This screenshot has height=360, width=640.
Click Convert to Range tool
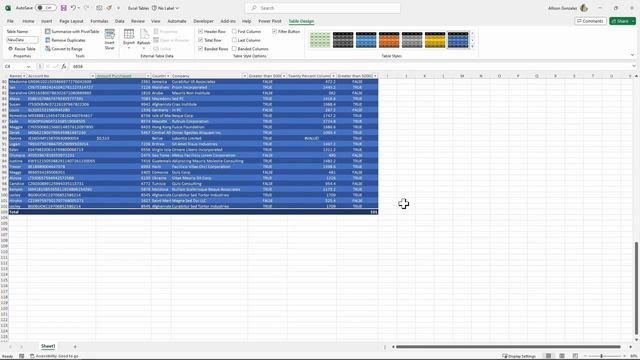(x=64, y=49)
